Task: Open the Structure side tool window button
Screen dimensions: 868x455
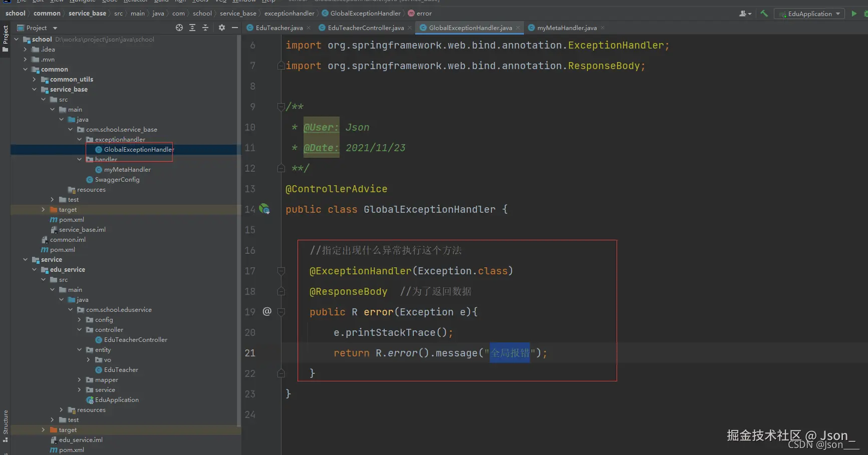Action: point(5,426)
